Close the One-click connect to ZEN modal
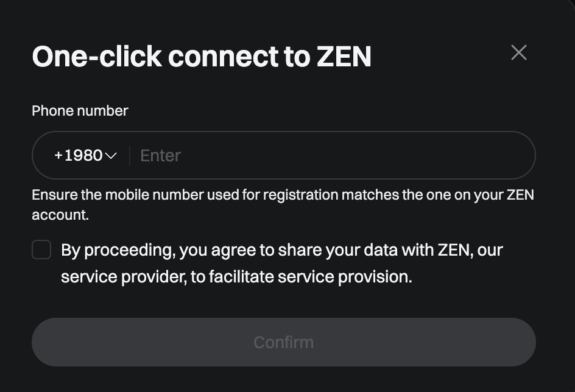The width and height of the screenshot is (575, 392). coord(518,52)
